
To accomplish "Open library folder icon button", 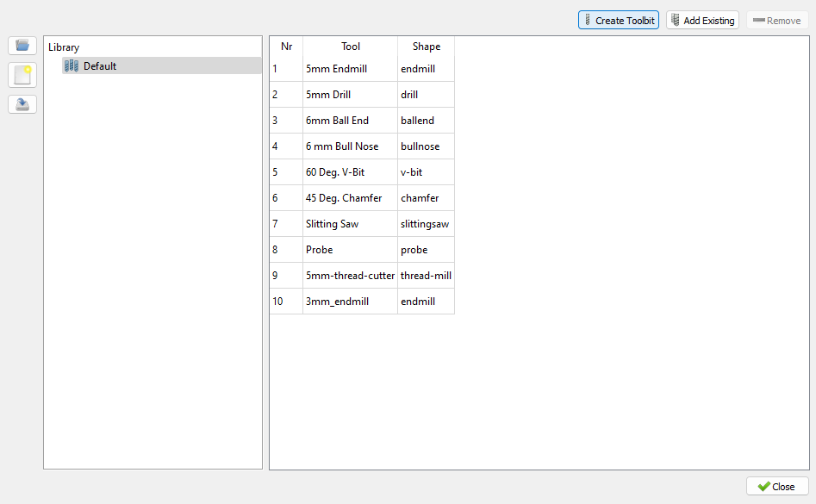I will [x=22, y=46].
